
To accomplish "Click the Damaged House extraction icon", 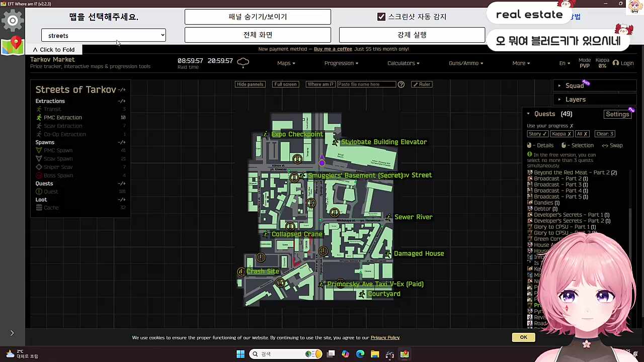I will [388, 254].
